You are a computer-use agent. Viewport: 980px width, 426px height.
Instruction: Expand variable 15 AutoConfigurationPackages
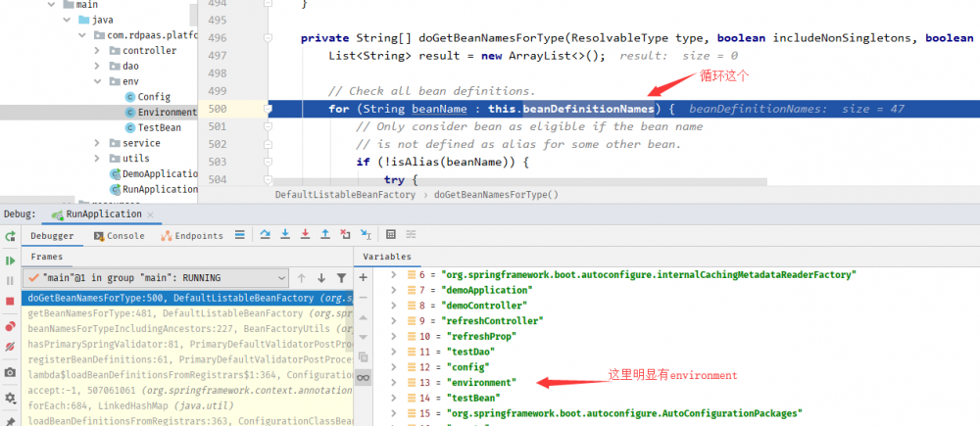393,413
